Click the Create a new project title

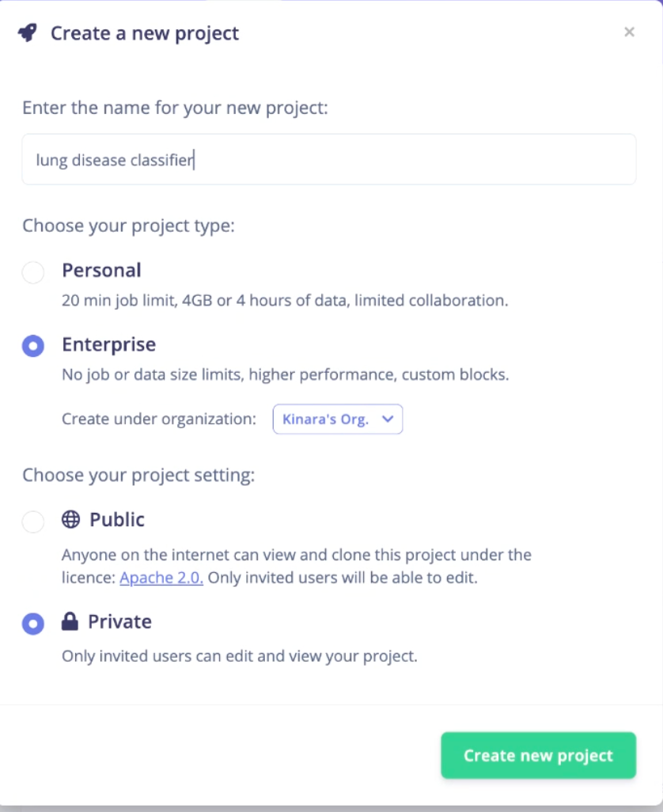(145, 33)
